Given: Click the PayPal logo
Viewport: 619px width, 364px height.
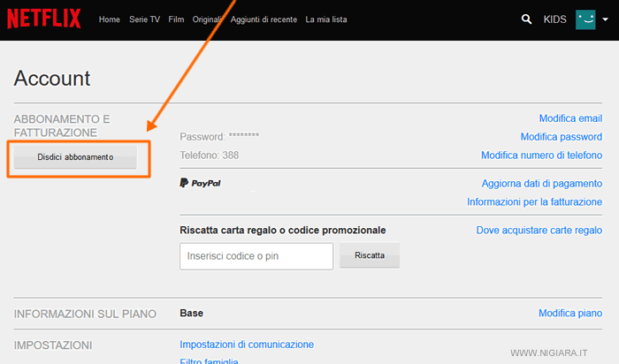Looking at the screenshot, I should coord(201,183).
